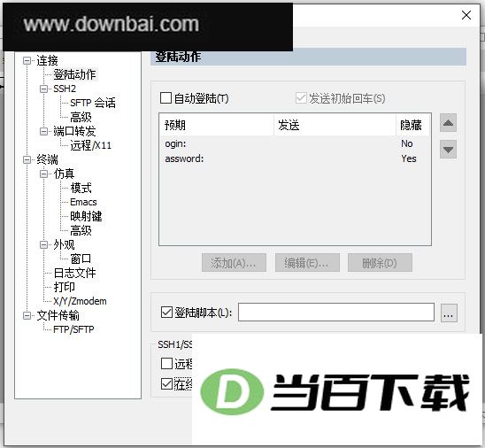Open the 窗口 appearance page

click(x=81, y=259)
